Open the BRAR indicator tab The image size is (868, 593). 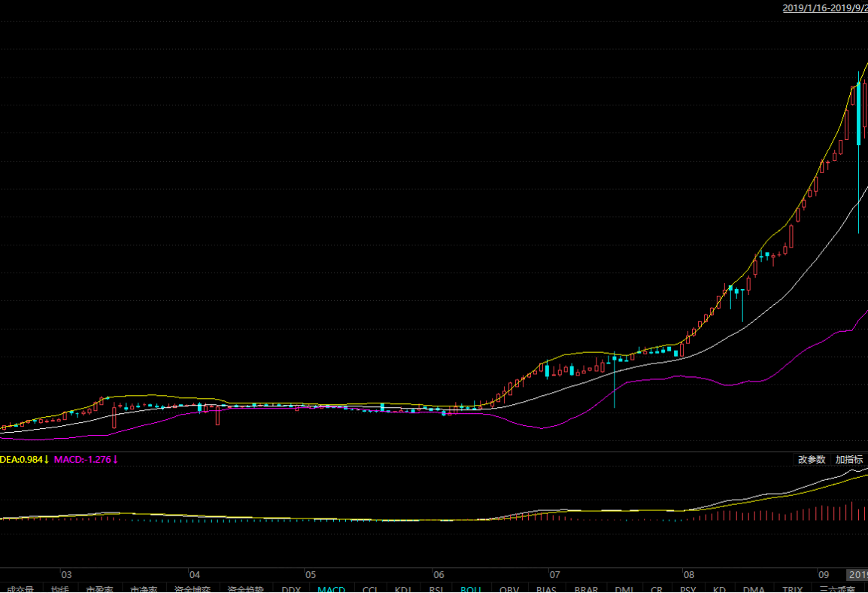point(586,589)
